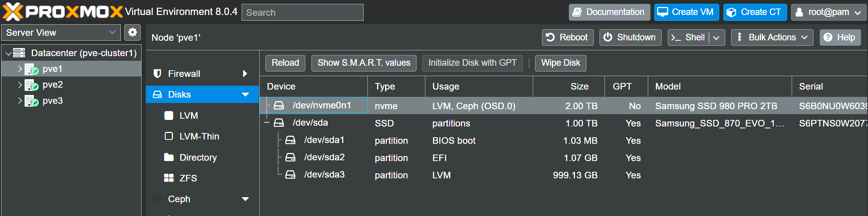The image size is (868, 216).
Task: Open the root@pam user menu
Action: coord(828,12)
